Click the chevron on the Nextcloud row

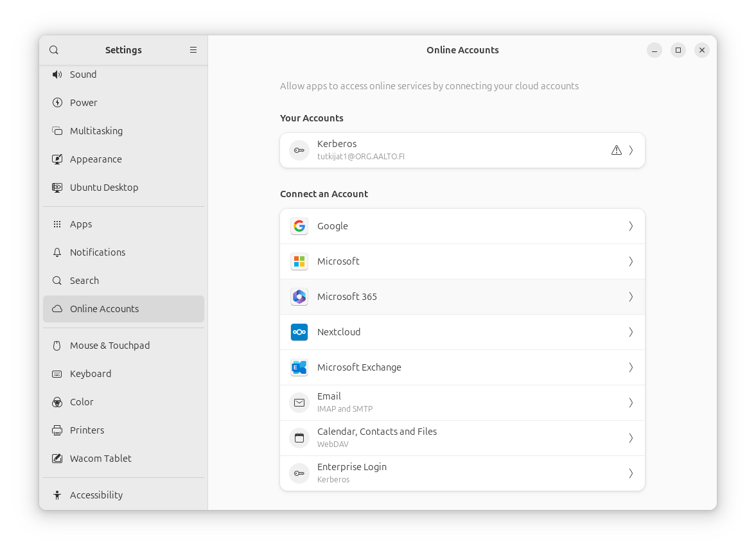tap(631, 332)
